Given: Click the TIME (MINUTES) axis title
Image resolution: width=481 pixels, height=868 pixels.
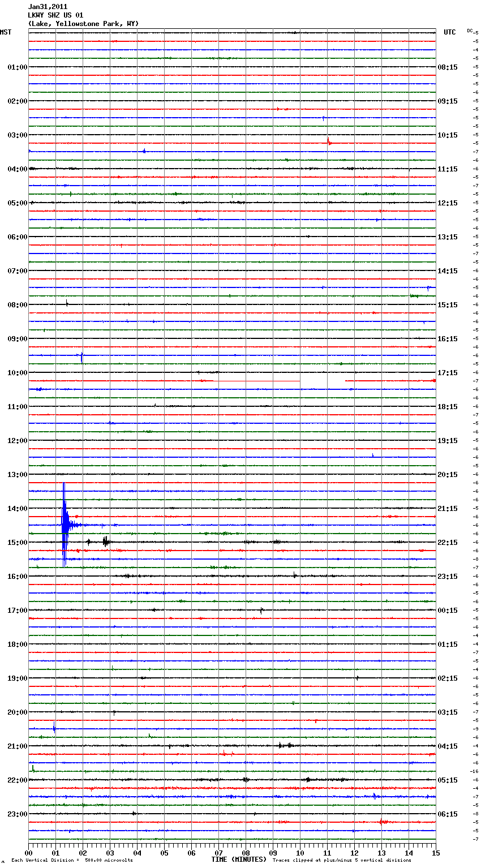Looking at the screenshot, I should click(239, 860).
